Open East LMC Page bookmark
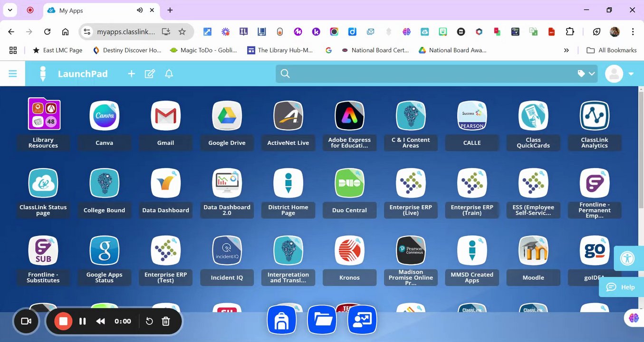644x342 pixels. coord(58,50)
